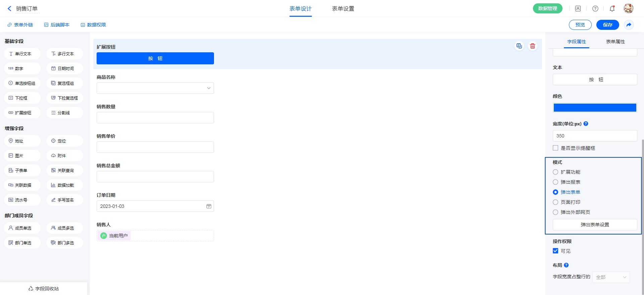Click the delete field trash icon

point(532,46)
